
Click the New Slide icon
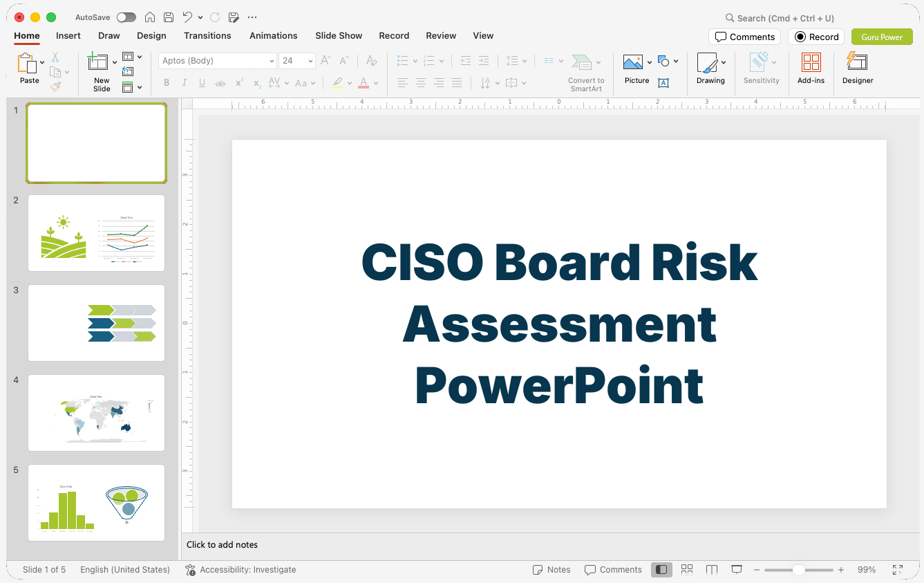coord(97,62)
